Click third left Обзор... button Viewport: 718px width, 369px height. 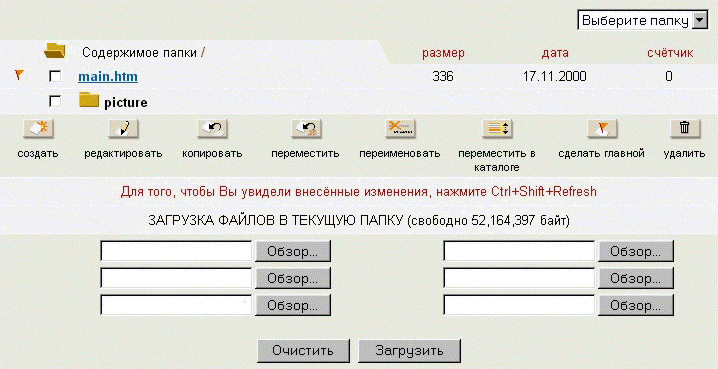pos(293,305)
